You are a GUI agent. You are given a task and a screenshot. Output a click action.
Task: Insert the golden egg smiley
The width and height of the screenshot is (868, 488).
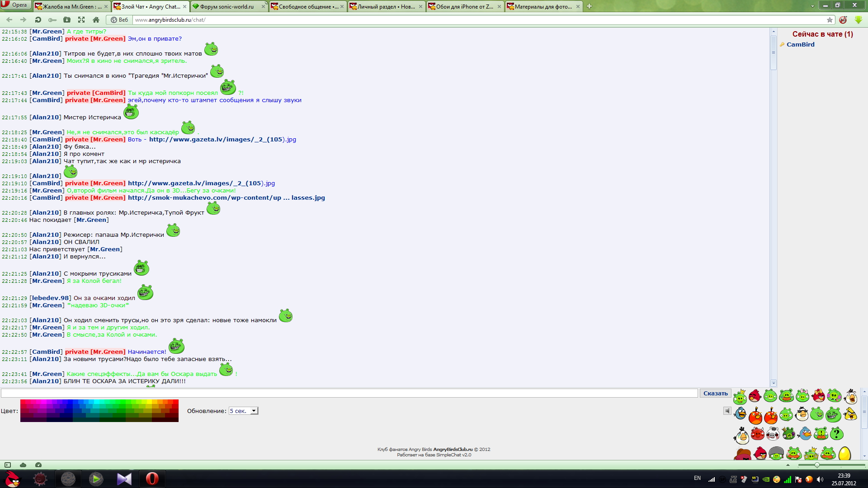pos(844,453)
